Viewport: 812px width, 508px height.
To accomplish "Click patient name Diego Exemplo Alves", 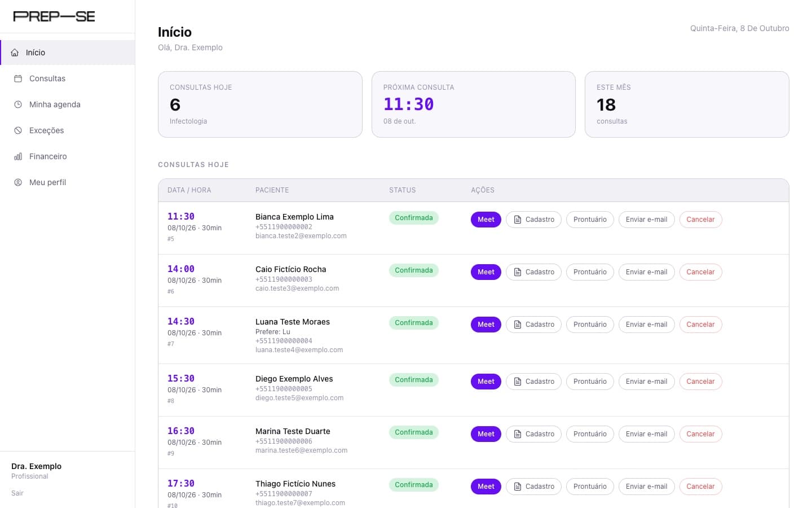I will [x=294, y=379].
